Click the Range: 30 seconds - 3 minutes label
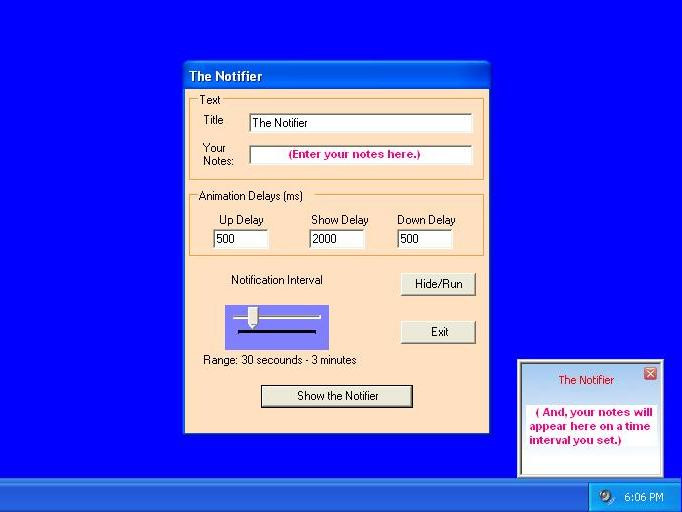Image resolution: width=682 pixels, height=512 pixels. pos(279,360)
